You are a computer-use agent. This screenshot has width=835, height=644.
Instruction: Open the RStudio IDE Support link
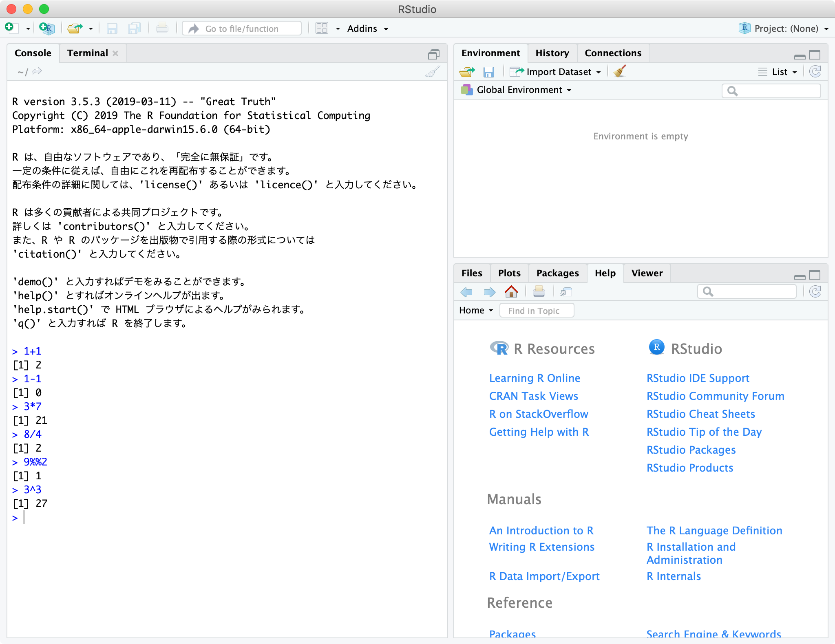[698, 378]
